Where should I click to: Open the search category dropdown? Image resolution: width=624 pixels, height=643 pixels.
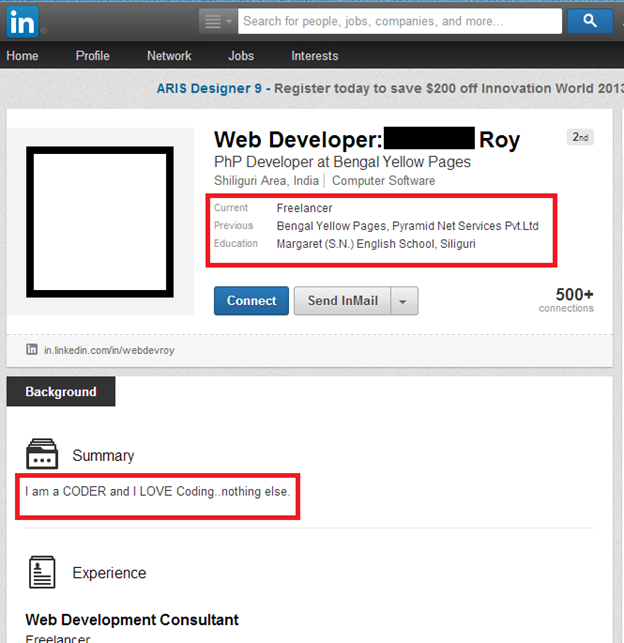[218, 21]
